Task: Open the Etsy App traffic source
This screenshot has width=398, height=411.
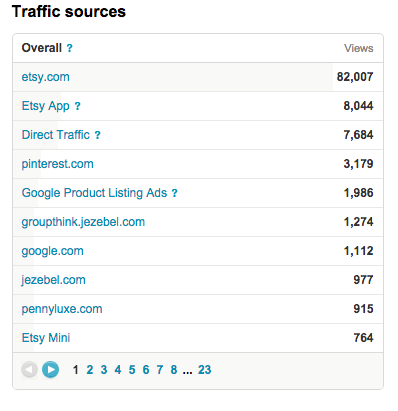Action: [x=46, y=106]
